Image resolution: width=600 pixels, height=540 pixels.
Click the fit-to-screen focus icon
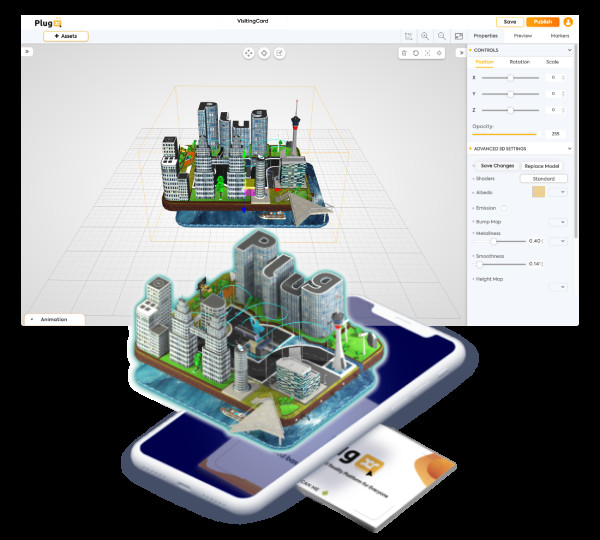pos(428,53)
